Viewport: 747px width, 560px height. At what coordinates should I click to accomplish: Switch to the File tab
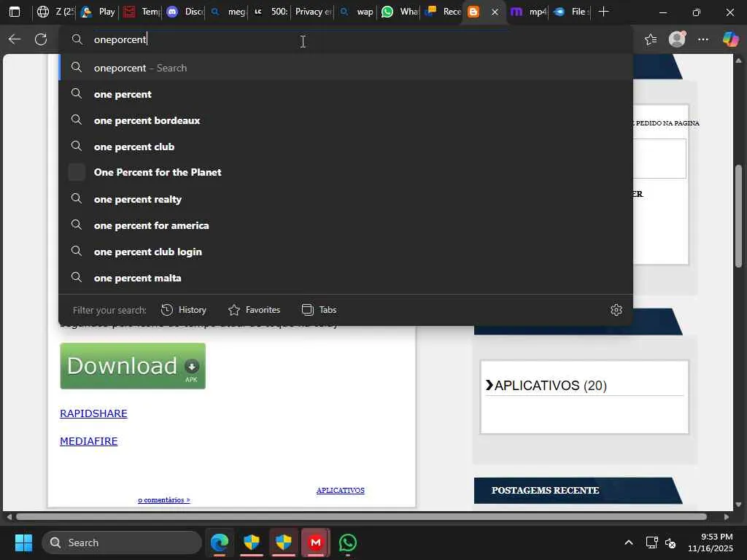tap(571, 12)
